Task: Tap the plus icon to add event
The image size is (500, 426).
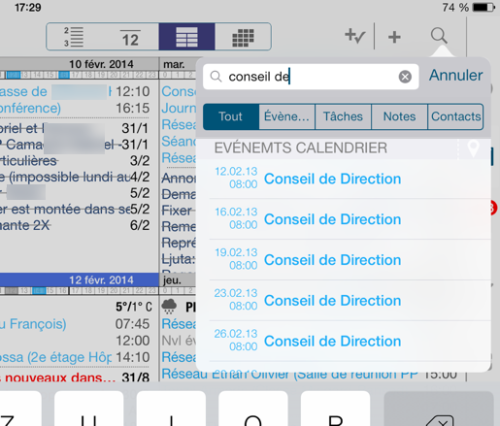Action: 394,37
